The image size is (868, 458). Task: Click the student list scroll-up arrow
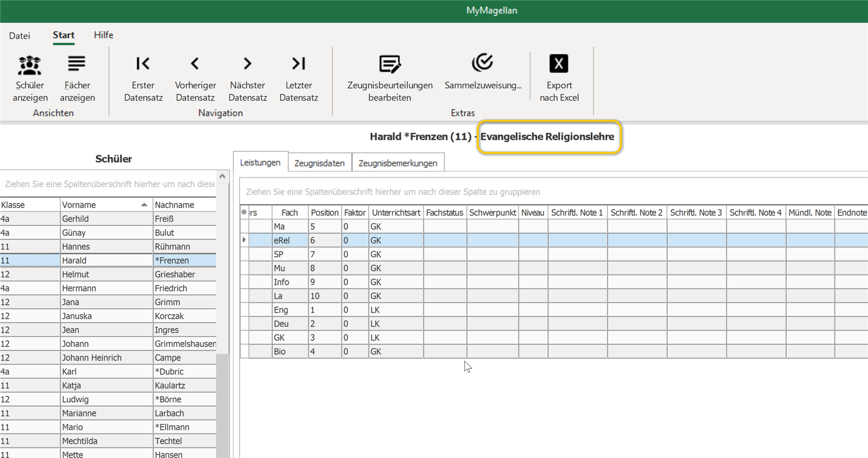[x=222, y=177]
